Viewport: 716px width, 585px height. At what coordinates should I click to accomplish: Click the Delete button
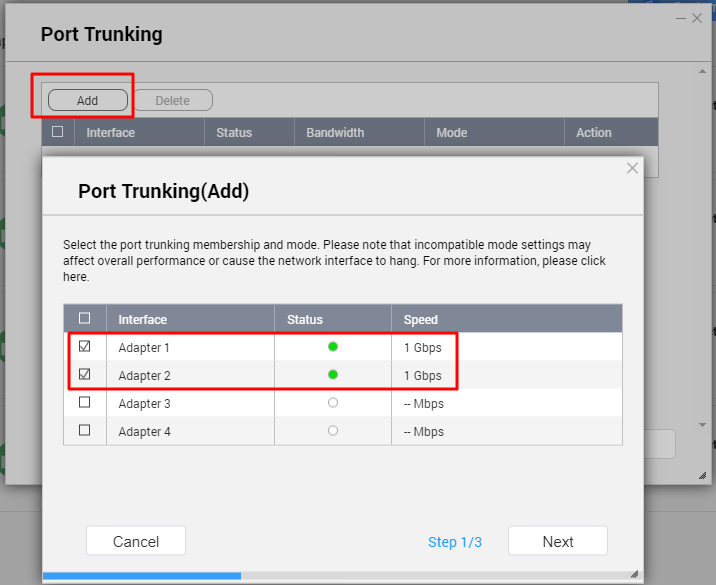pyautogui.click(x=172, y=100)
